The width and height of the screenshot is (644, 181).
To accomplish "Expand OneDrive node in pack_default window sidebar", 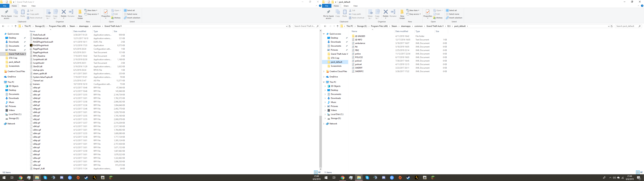I will coord(324,77).
